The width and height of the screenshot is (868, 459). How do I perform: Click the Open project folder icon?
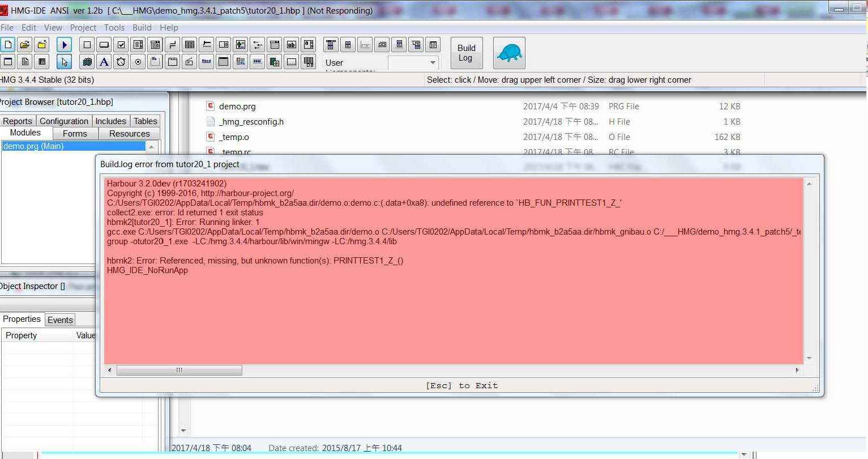[25, 45]
